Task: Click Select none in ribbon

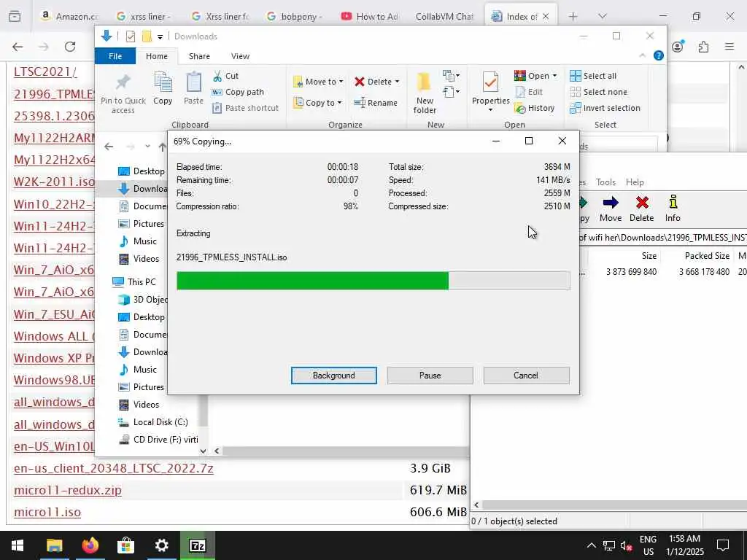Action: pos(598,92)
